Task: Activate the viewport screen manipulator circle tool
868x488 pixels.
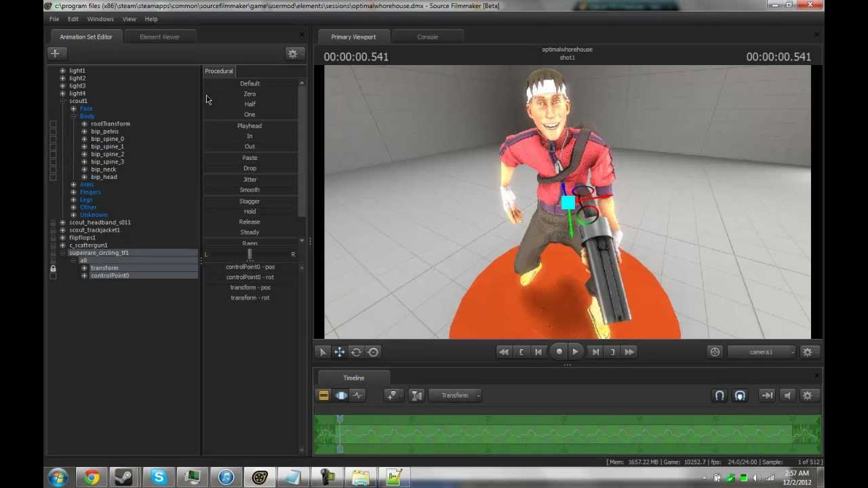Action: [373, 352]
